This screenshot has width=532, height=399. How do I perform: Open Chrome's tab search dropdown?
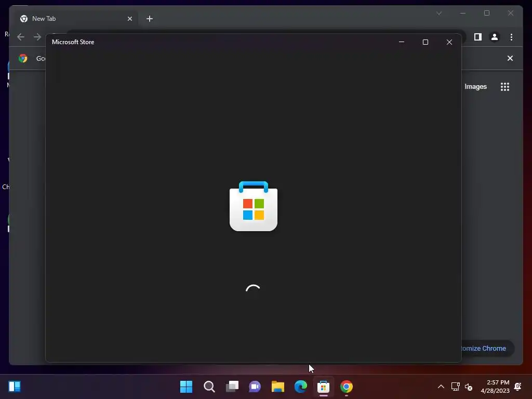tap(439, 13)
